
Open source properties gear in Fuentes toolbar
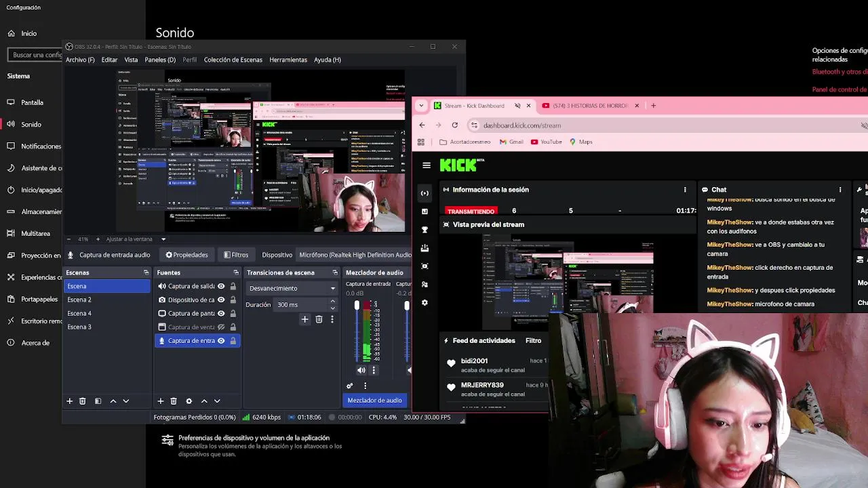[189, 401]
